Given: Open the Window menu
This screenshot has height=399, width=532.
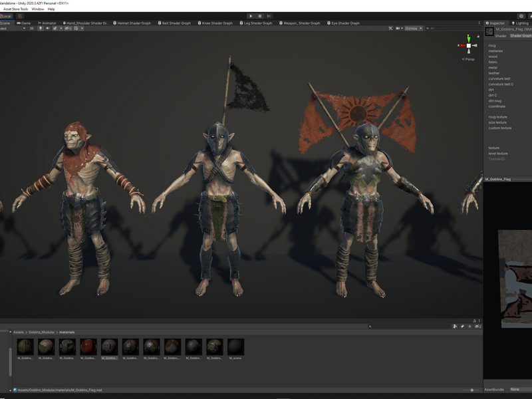Looking at the screenshot, I should pos(38,9).
